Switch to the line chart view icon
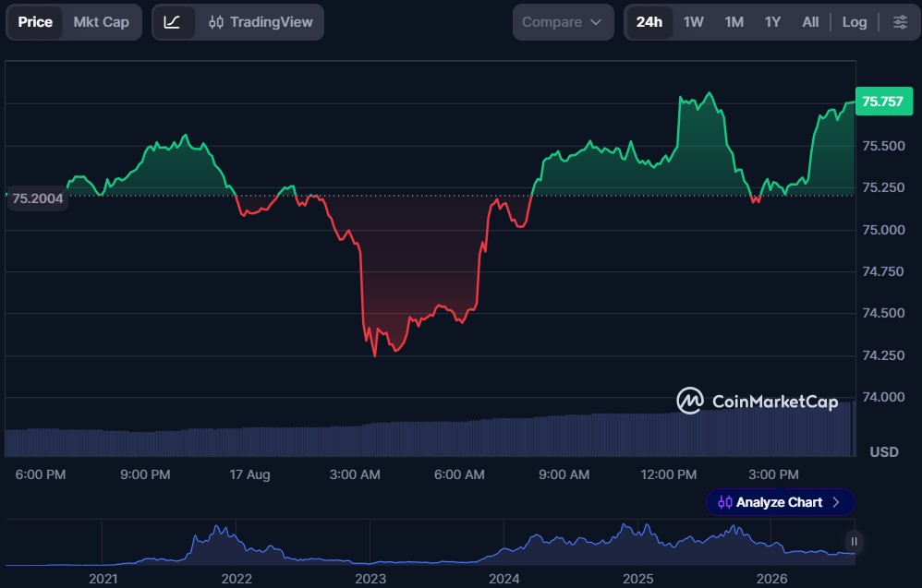922x588 pixels. (172, 22)
